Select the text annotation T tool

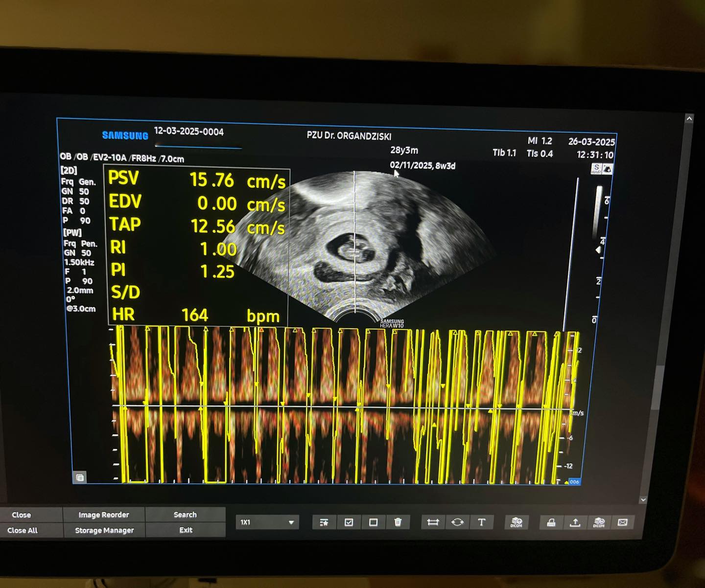click(x=481, y=522)
